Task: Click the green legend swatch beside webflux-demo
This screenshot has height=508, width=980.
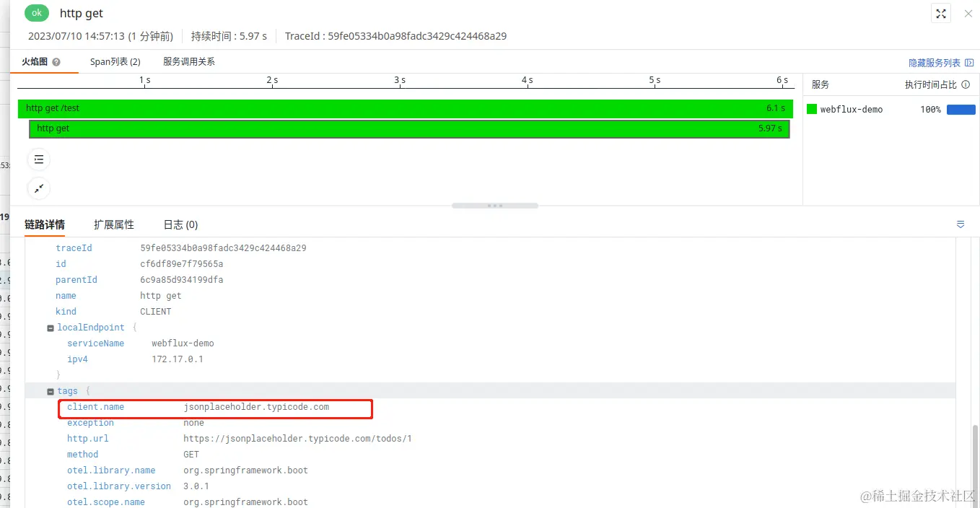Action: tap(812, 109)
